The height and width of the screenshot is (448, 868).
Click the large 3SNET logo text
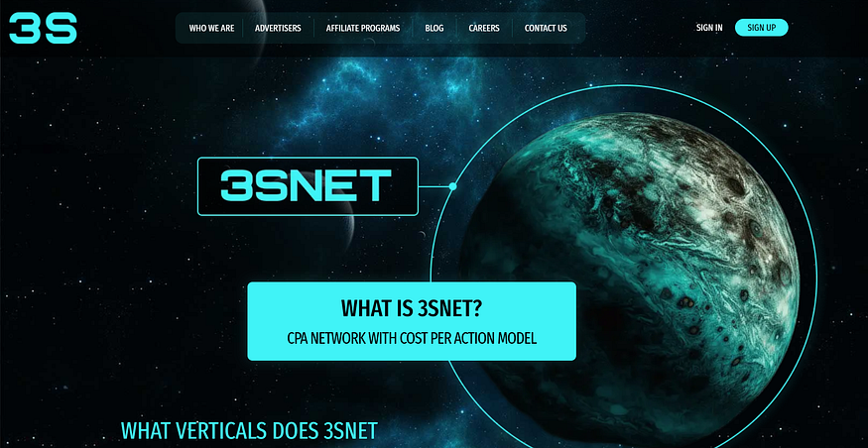click(x=307, y=185)
